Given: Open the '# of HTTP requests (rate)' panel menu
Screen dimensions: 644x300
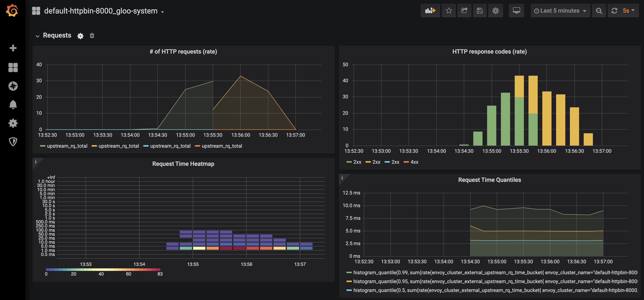Looking at the screenshot, I should tap(183, 51).
